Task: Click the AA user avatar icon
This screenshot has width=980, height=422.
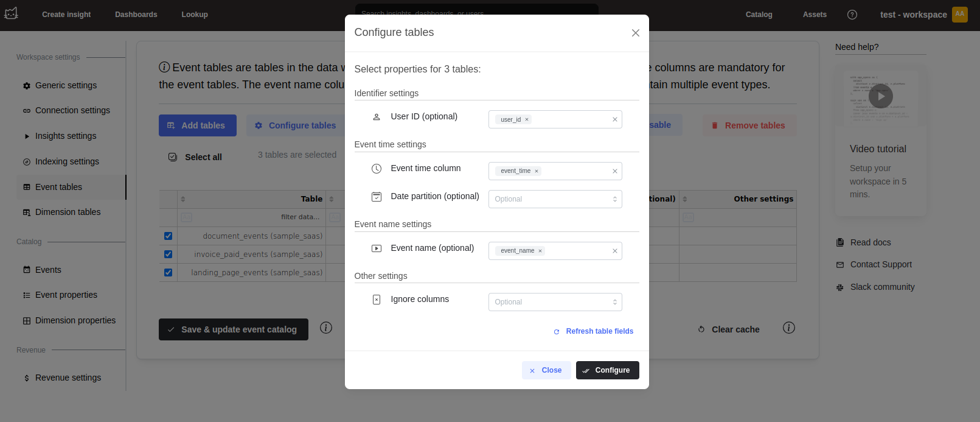Action: [x=959, y=14]
